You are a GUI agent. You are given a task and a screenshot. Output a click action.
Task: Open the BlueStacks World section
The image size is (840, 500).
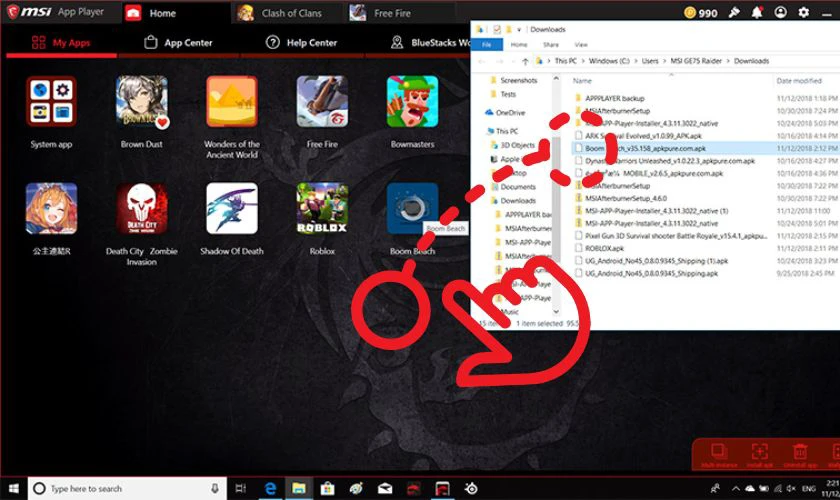tap(431, 43)
